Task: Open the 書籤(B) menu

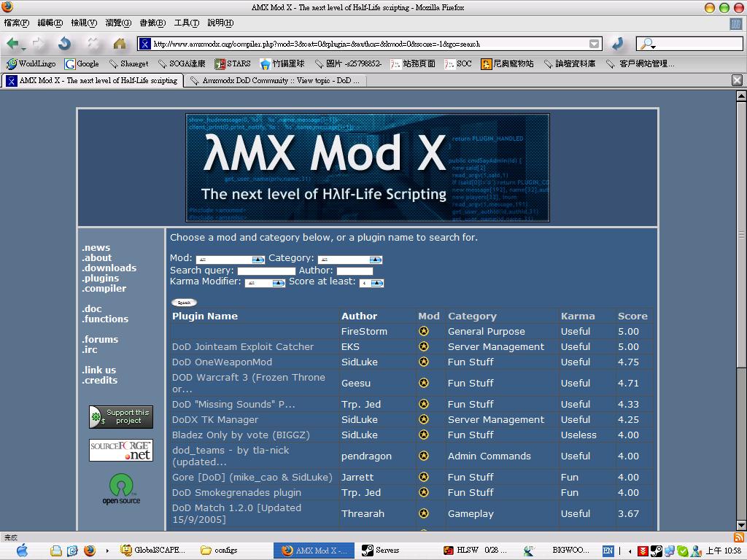Action: (x=152, y=23)
